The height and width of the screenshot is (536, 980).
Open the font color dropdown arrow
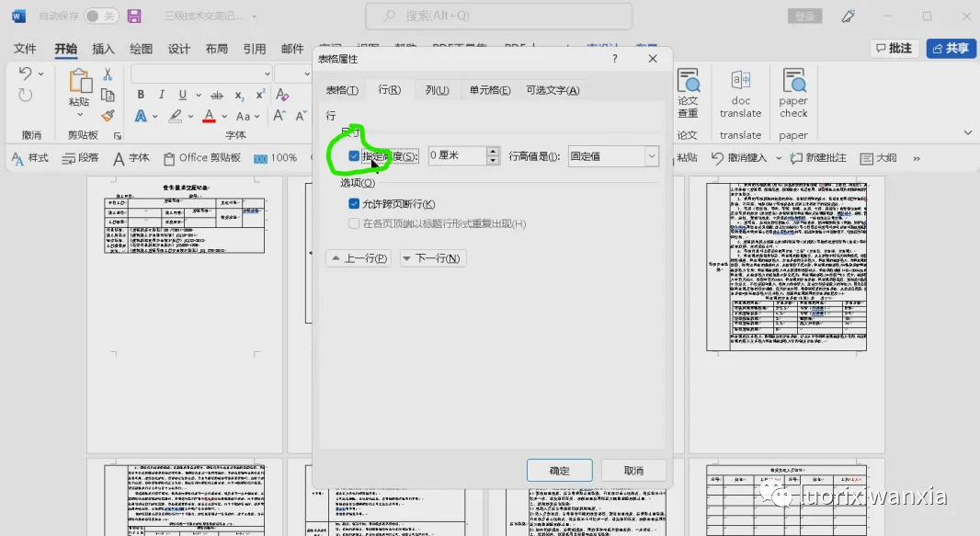point(224,116)
